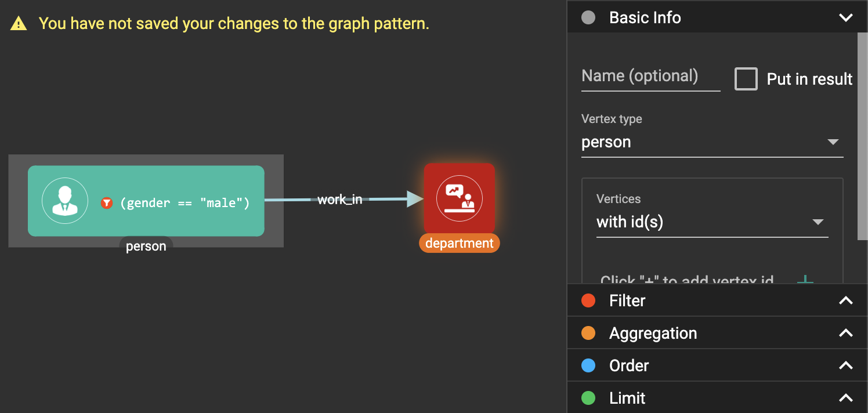Expand the Order section with its chevron
The image size is (868, 413).
(x=846, y=365)
